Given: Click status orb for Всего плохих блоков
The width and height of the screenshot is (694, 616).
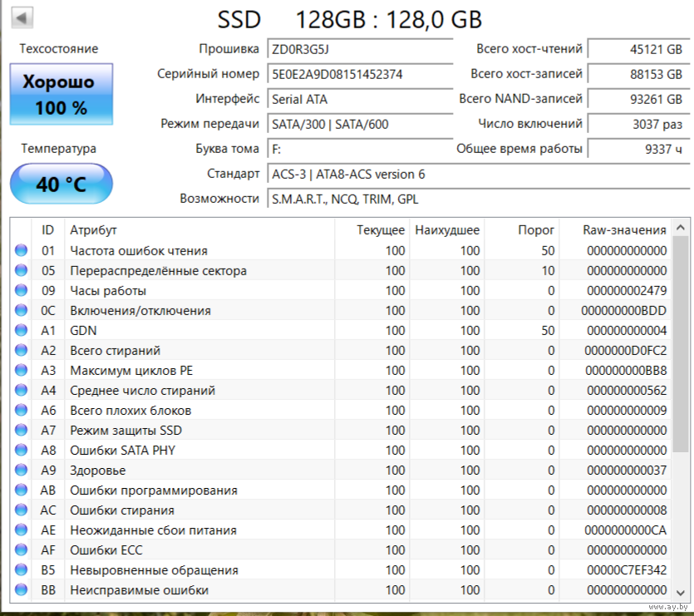Looking at the screenshot, I should click(x=21, y=411).
